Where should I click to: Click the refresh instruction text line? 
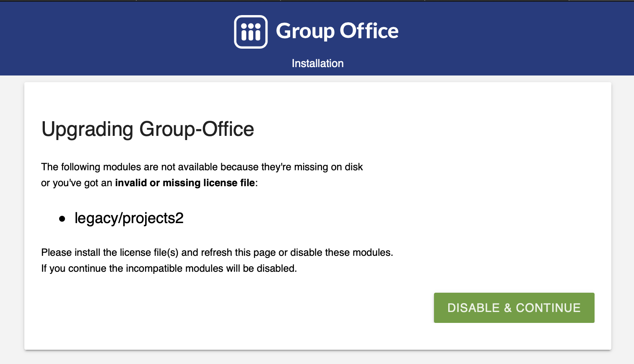click(217, 252)
